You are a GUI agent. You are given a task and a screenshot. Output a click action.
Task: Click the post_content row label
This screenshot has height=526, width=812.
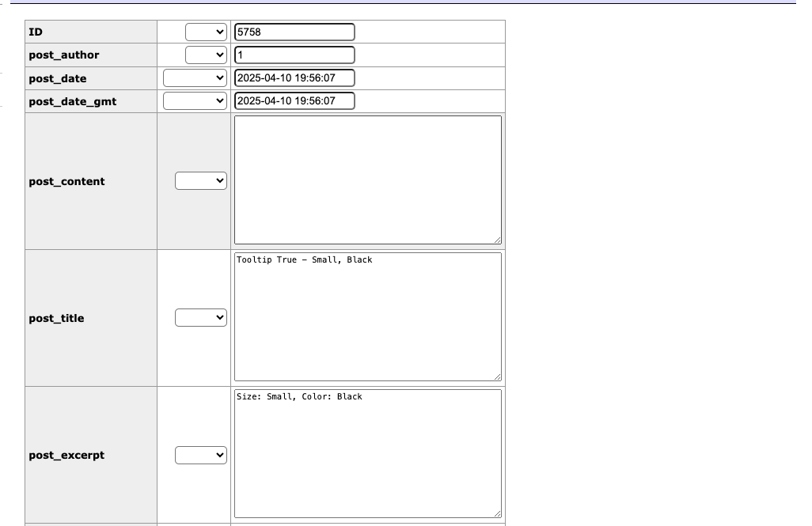pos(66,181)
